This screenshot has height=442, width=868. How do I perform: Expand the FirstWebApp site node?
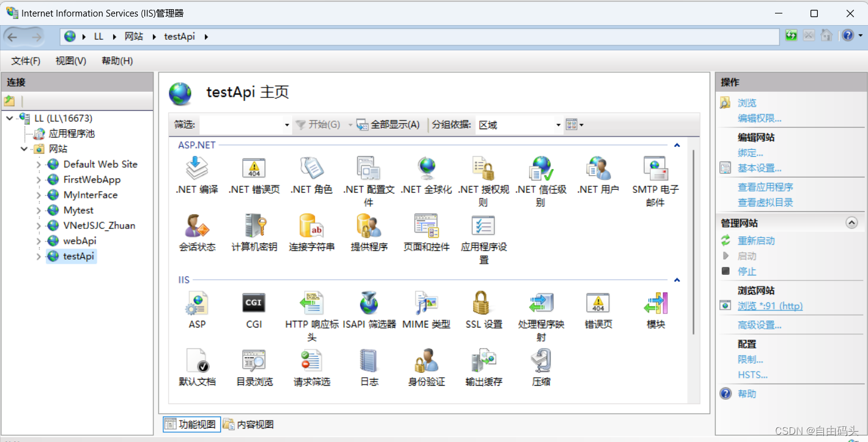(x=39, y=179)
